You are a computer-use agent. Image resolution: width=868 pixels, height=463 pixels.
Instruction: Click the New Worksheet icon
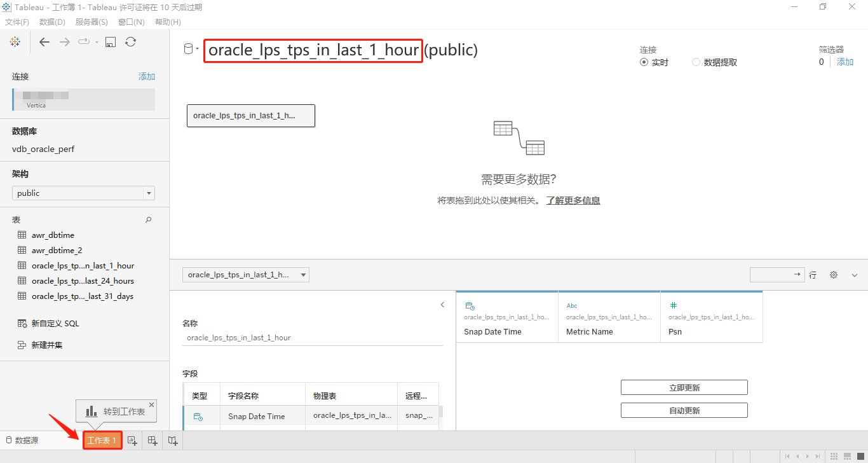click(x=132, y=440)
